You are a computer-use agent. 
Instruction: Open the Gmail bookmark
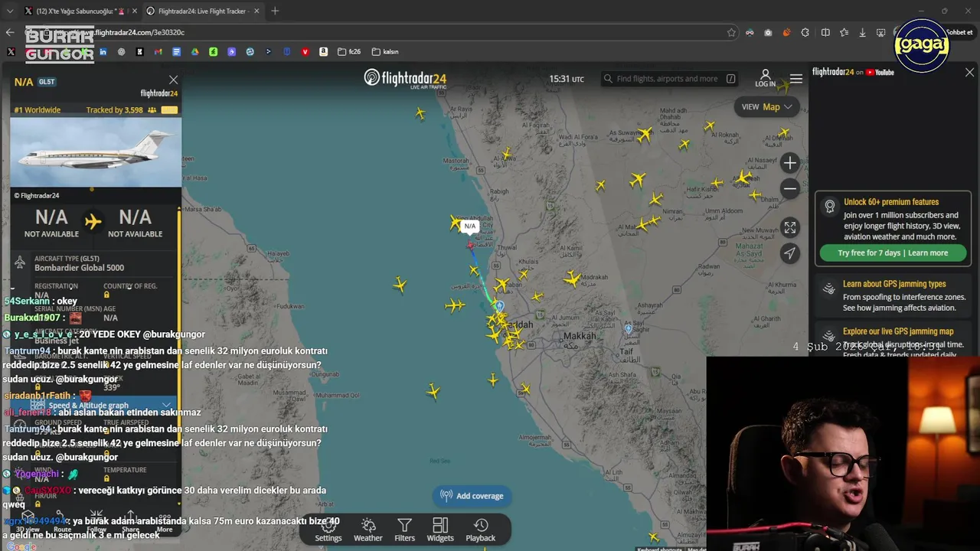tap(158, 52)
